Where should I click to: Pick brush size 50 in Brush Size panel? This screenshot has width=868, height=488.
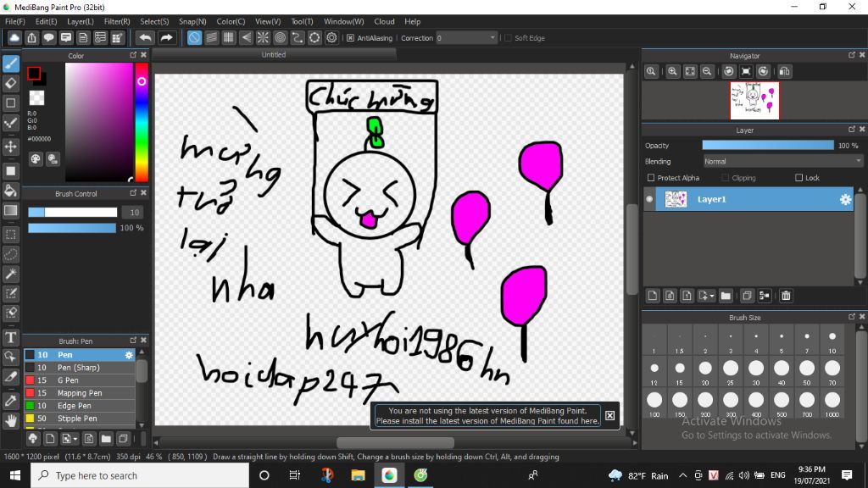click(x=807, y=372)
